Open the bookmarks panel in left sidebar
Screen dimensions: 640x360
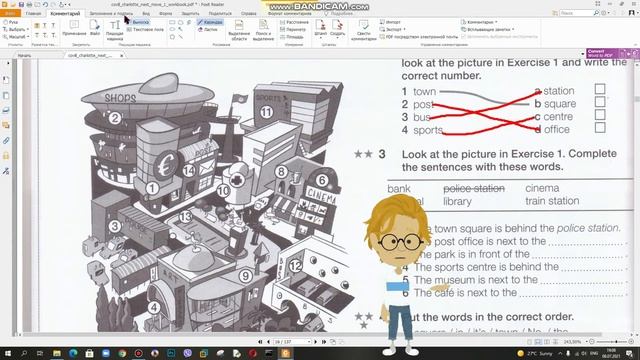[6, 80]
